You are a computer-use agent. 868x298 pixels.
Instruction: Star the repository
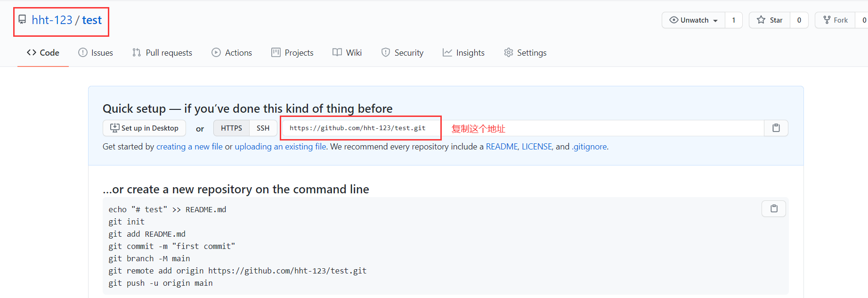pyautogui.click(x=770, y=20)
